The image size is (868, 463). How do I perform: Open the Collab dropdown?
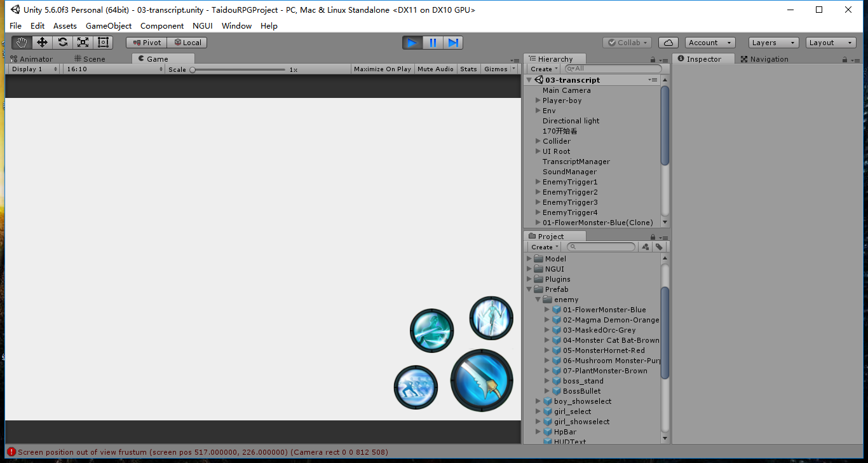(x=627, y=43)
